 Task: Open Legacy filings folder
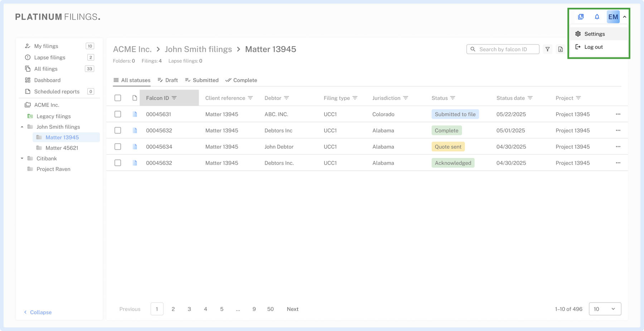tap(54, 116)
